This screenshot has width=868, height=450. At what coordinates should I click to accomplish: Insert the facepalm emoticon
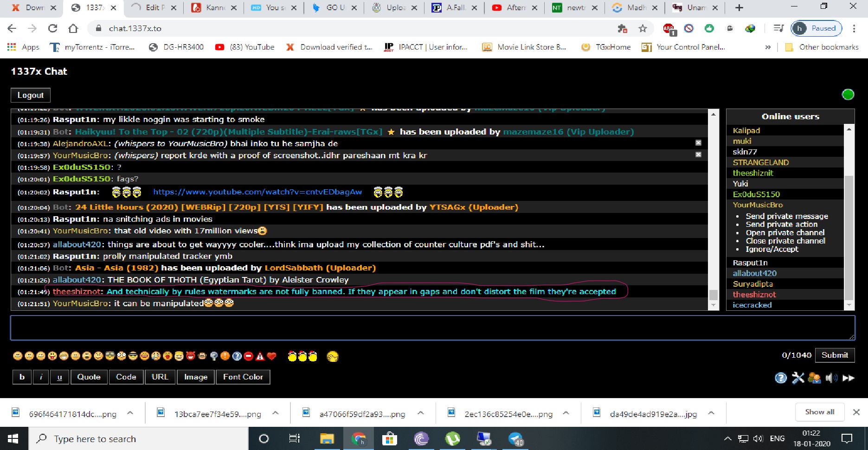tap(332, 356)
